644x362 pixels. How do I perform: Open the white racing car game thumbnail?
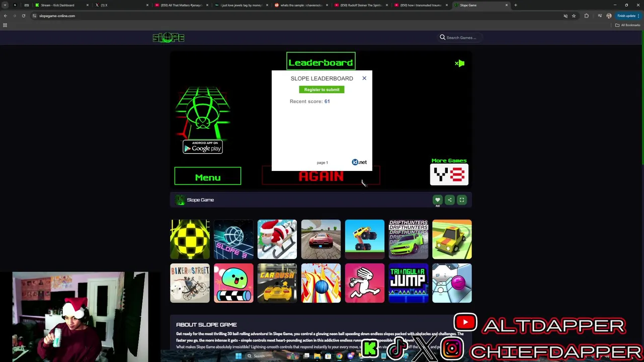(321, 239)
